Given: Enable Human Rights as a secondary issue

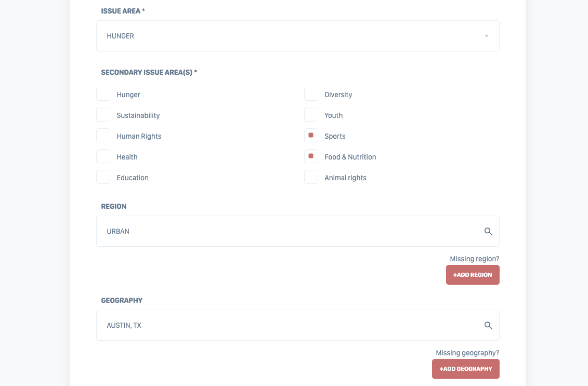Looking at the screenshot, I should [103, 135].
